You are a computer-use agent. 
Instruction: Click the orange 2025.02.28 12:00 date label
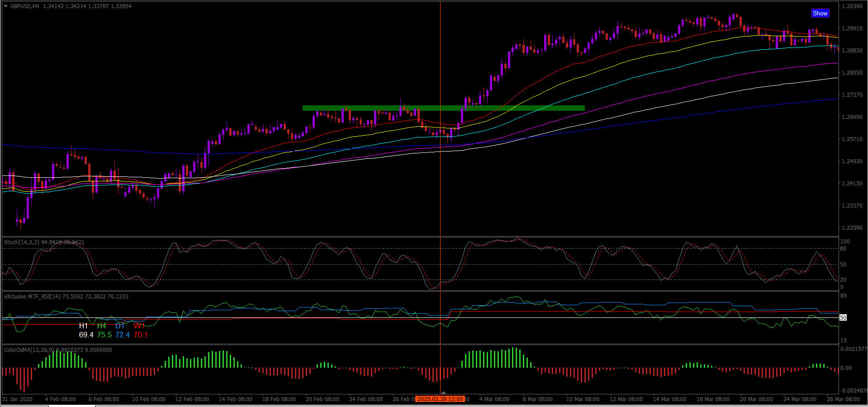[440, 399]
